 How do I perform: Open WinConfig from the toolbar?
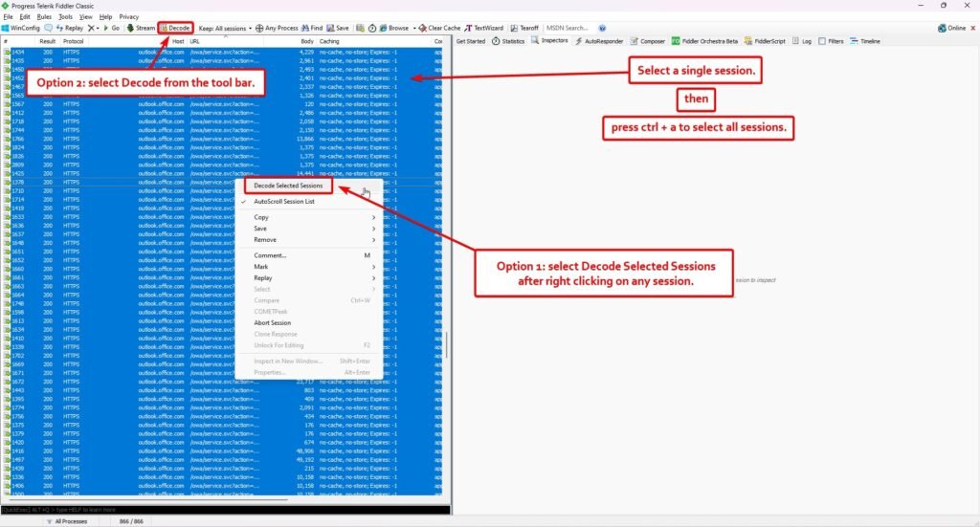coord(21,28)
